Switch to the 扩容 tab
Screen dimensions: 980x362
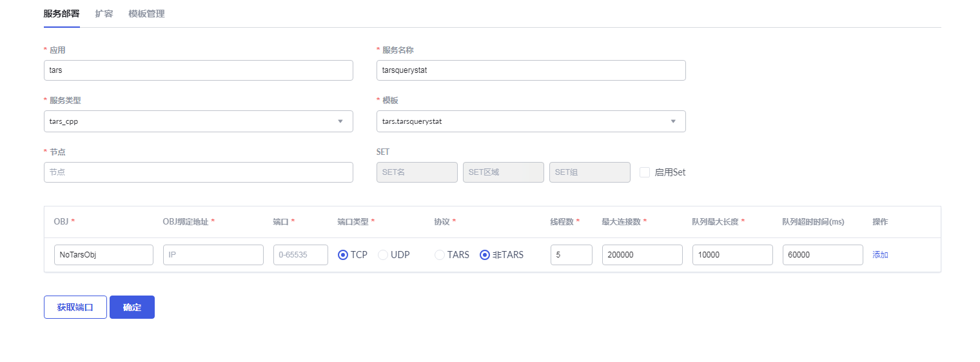[x=104, y=14]
